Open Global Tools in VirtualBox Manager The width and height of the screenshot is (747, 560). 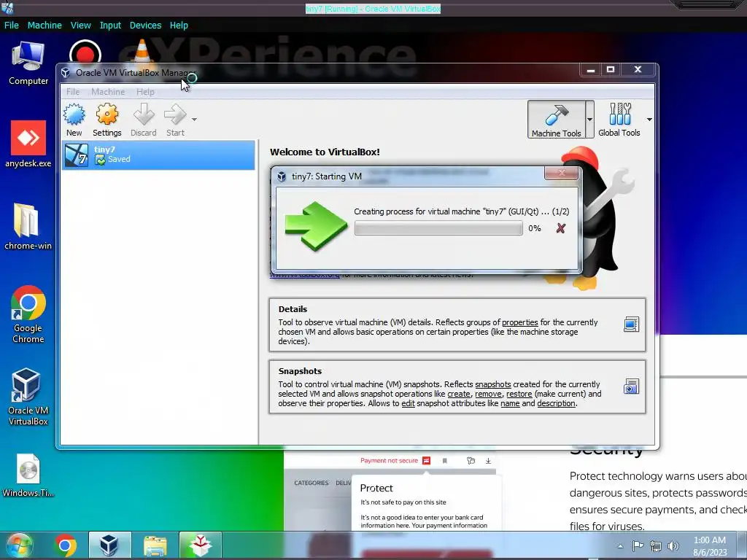[x=619, y=120]
